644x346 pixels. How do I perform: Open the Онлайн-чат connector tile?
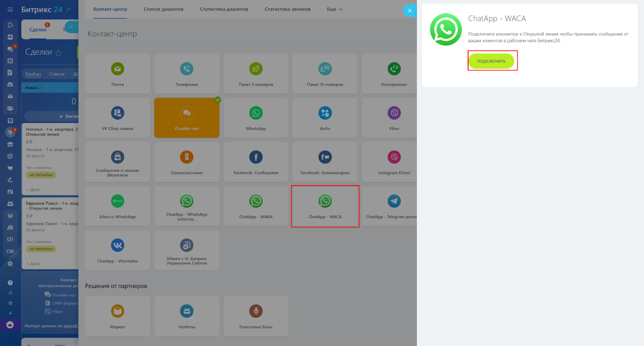(x=187, y=118)
